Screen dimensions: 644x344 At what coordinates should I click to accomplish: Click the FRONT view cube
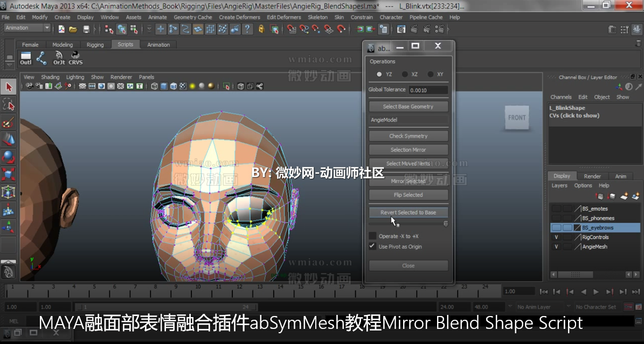tap(517, 117)
